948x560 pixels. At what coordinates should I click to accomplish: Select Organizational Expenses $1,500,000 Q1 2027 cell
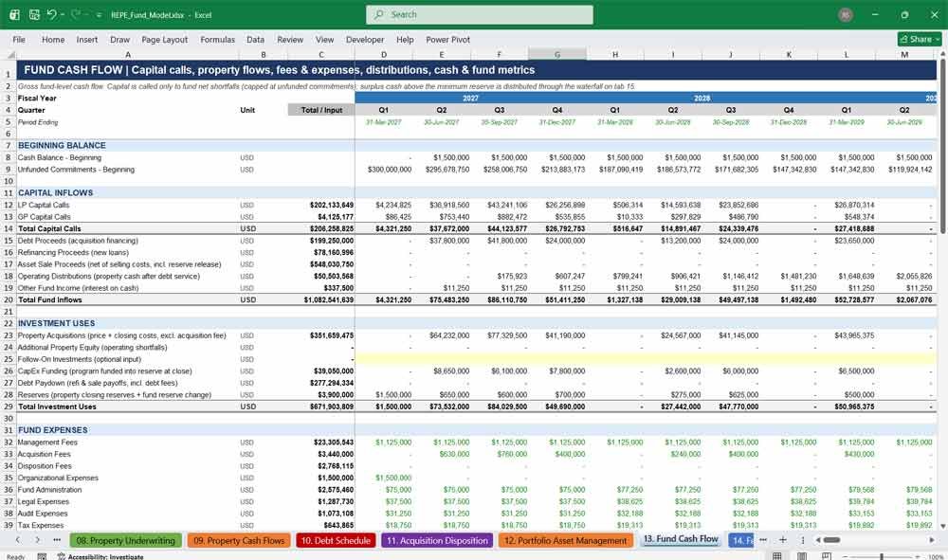pos(384,478)
